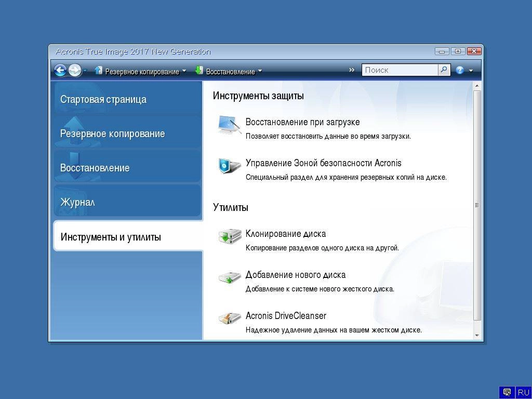The height and width of the screenshot is (399, 532).
Task: Open the Стартовая страница sidebar tab
Action: (x=127, y=98)
